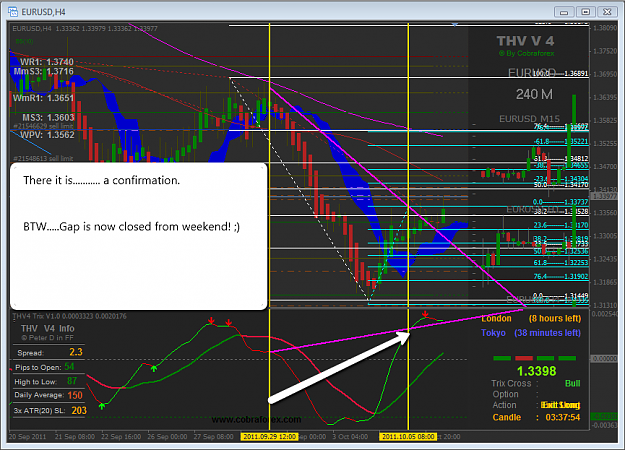Click the green up arrow at the Trix low

coord(102,406)
